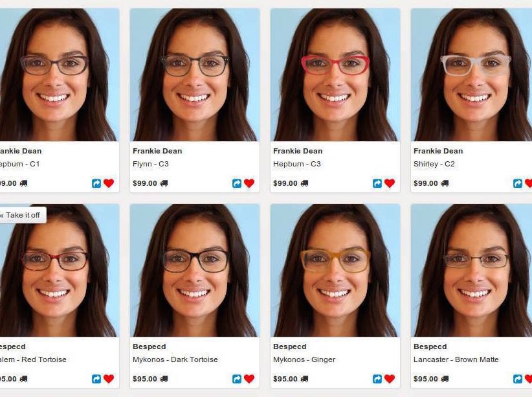Image resolution: width=532 pixels, height=397 pixels.
Task: Unfavorite the Hepburn - C3 heart icon
Action: pos(390,183)
